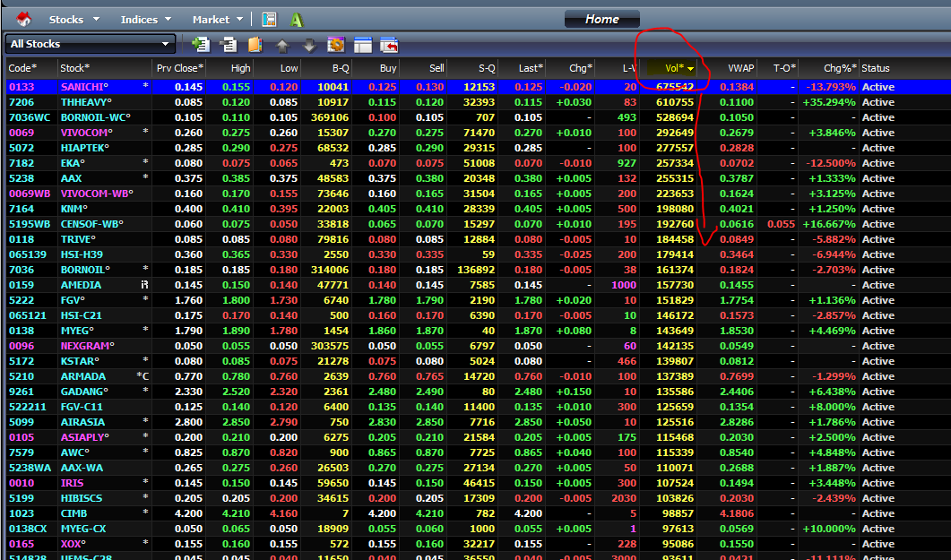Select the EKA stock name

pos(73,163)
